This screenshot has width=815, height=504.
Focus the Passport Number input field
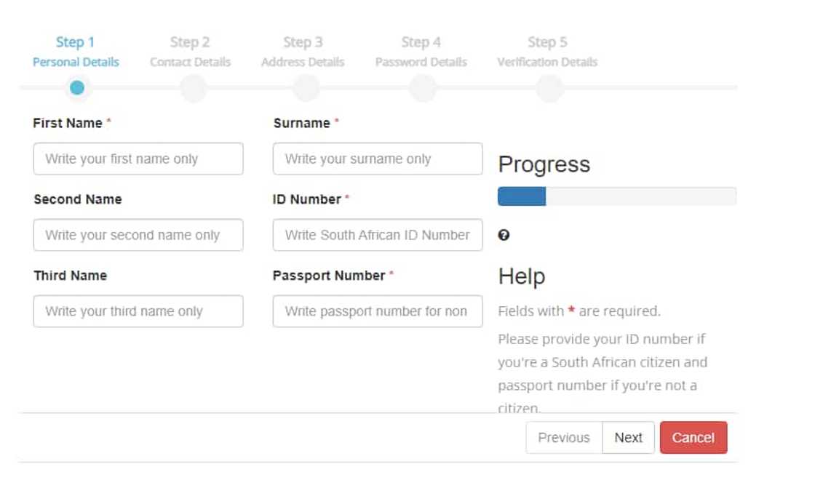[377, 311]
